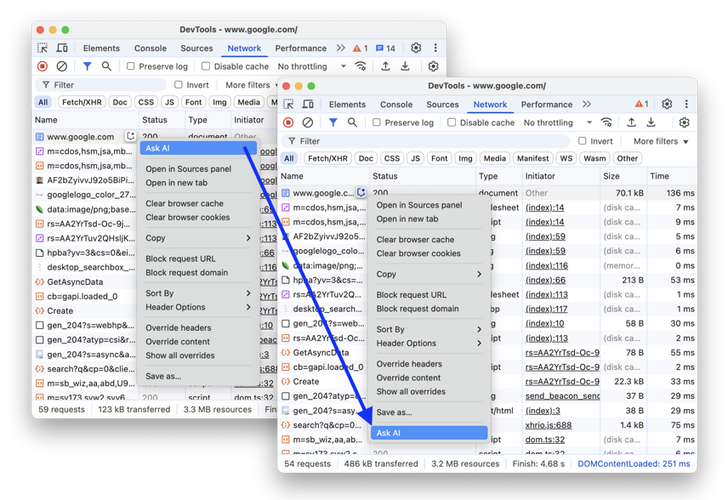Check Invert checkbox in front window
The width and height of the screenshot is (728, 500).
[582, 141]
